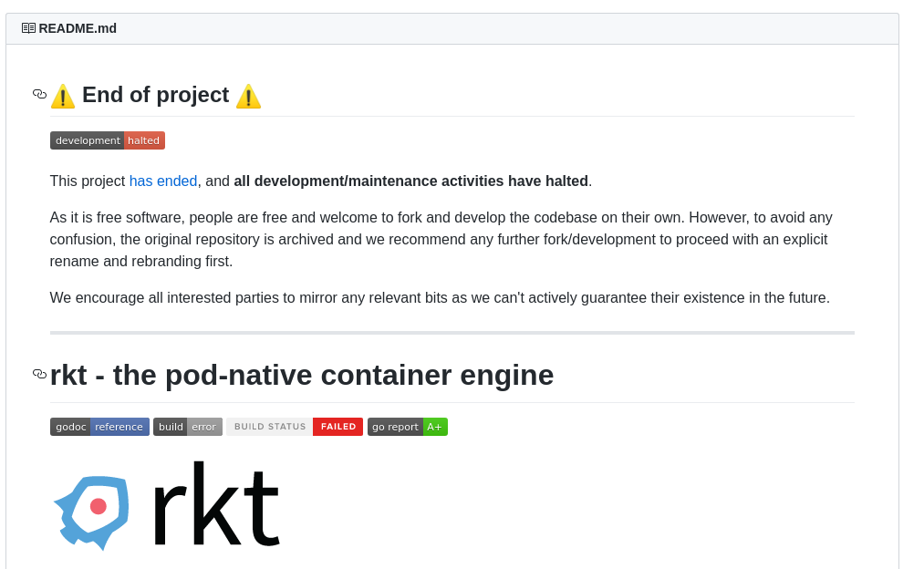Click warning emoji after End of project

[248, 96]
